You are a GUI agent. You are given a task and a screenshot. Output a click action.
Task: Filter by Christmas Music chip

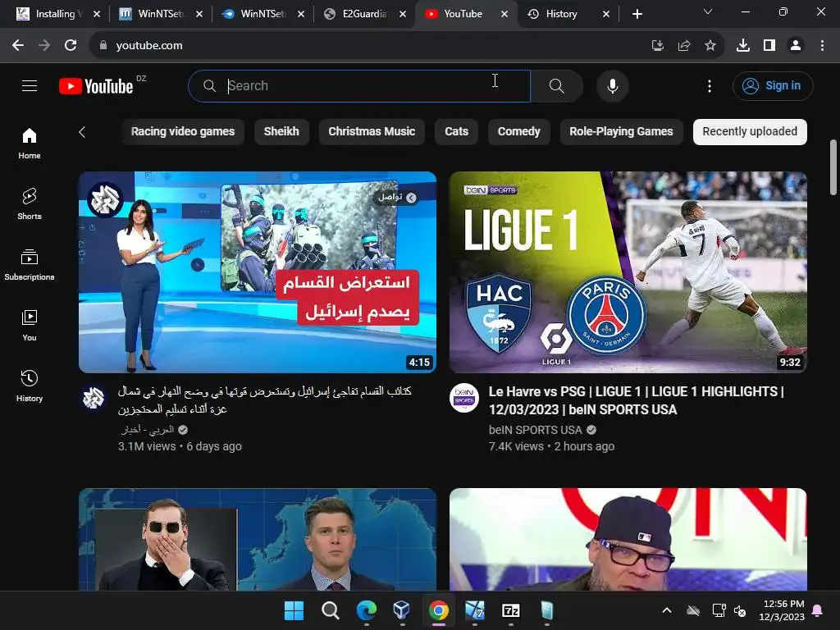click(x=372, y=132)
